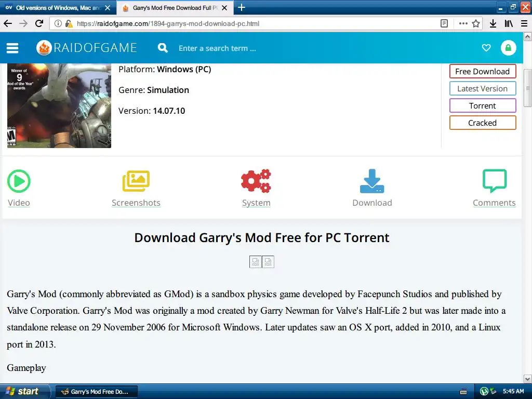Close the Old versions of Windows tab
Image resolution: width=532 pixels, height=399 pixels.
[108, 8]
